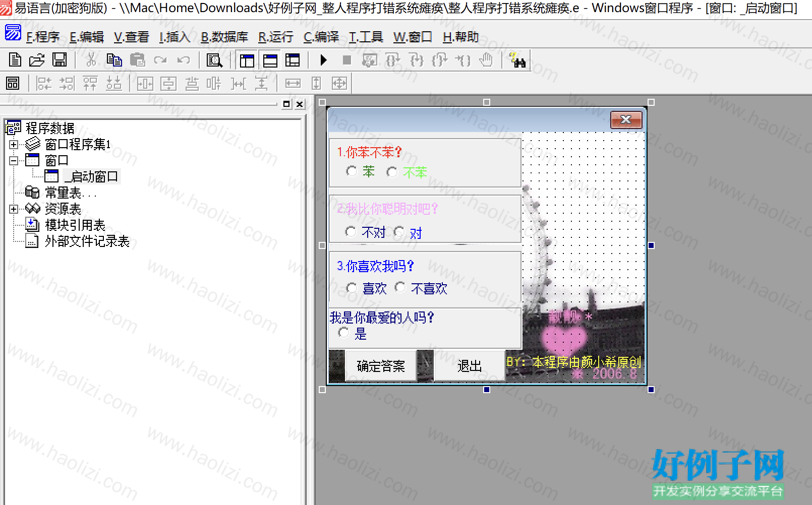812x505 pixels.
Task: Maximize the left panel with its square button
Action: [x=286, y=104]
